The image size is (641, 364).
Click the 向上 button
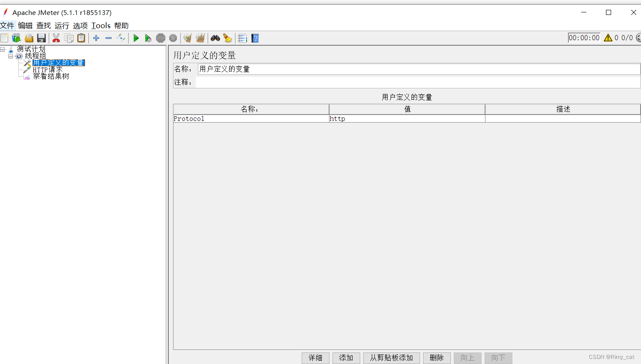tap(468, 358)
